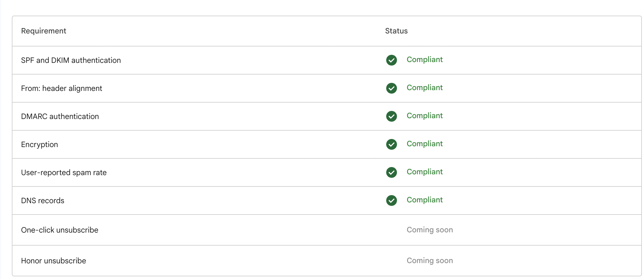The width and height of the screenshot is (644, 279).
Task: Click the DNS records green checkmark icon
Action: coord(391,200)
